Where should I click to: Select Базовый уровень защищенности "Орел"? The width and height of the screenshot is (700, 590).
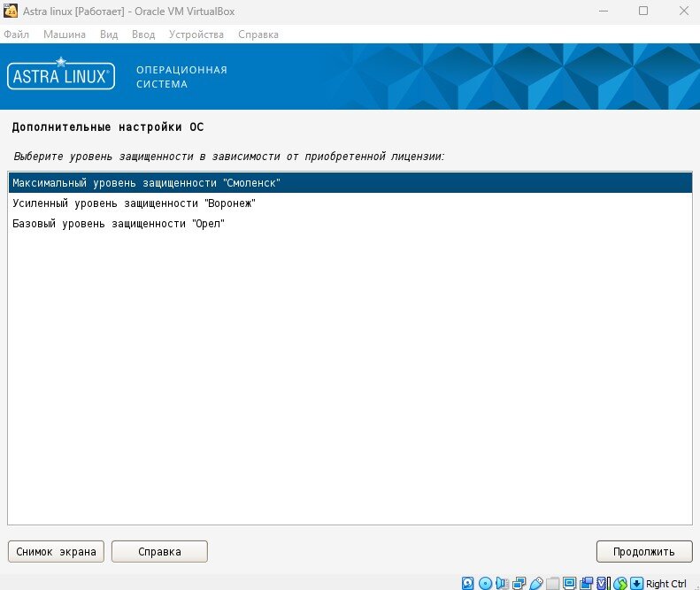point(350,224)
